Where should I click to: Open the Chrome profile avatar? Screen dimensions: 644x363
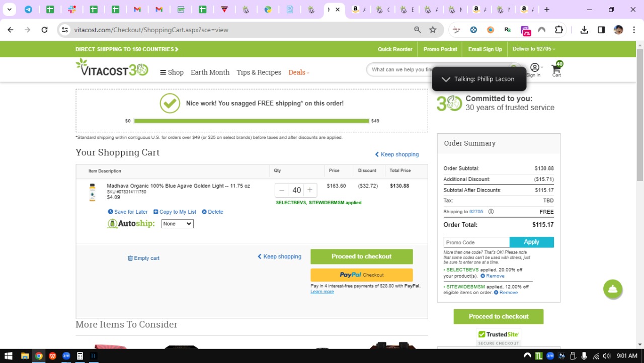(618, 30)
